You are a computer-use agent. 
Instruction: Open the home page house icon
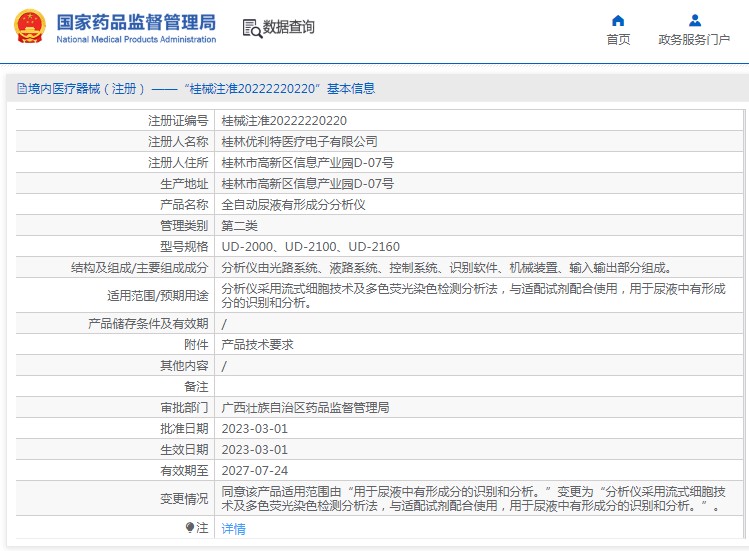point(618,21)
